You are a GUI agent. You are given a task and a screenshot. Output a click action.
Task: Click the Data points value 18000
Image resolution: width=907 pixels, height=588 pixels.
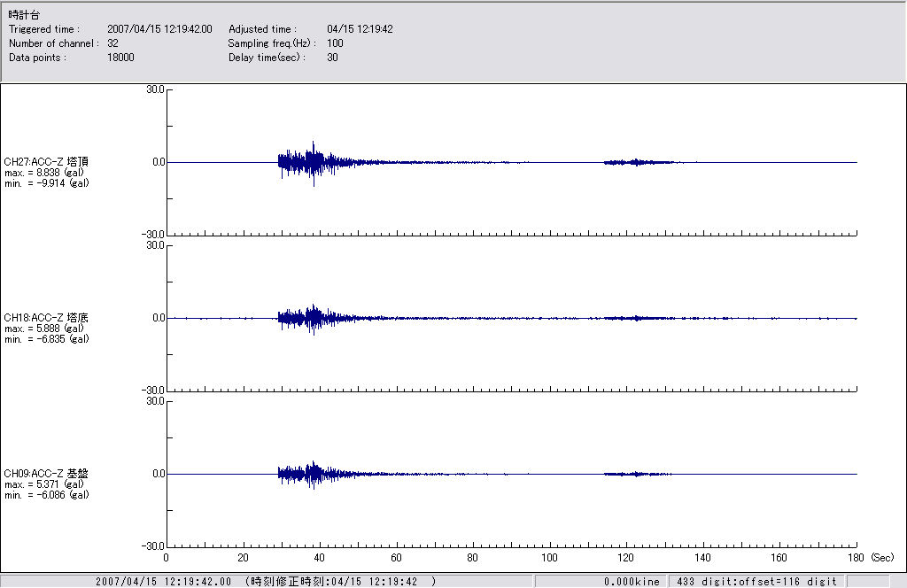(120, 58)
